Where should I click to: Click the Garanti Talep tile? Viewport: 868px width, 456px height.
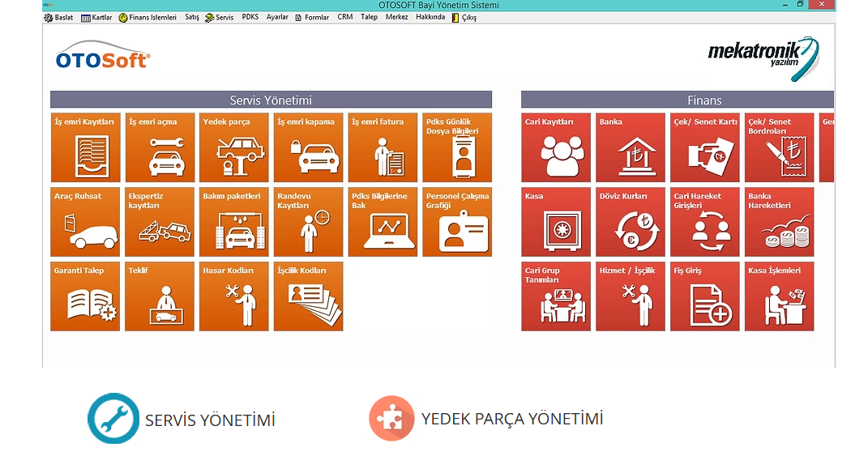(85, 296)
